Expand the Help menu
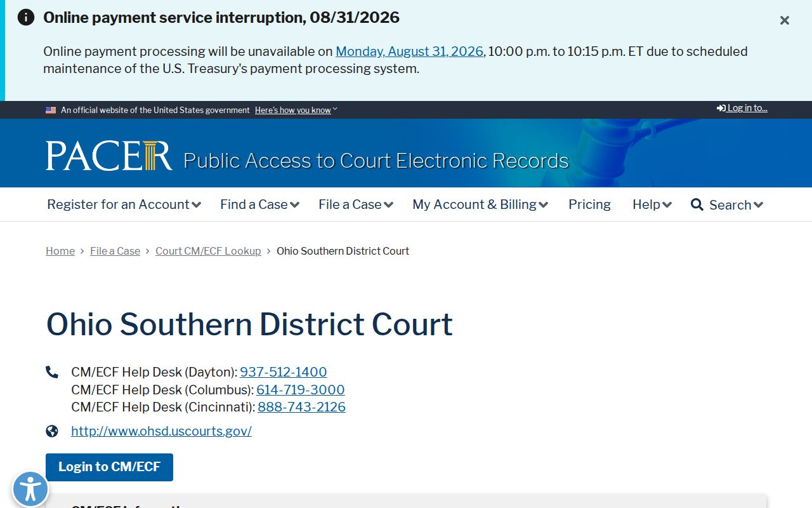The width and height of the screenshot is (812, 508). click(x=652, y=204)
